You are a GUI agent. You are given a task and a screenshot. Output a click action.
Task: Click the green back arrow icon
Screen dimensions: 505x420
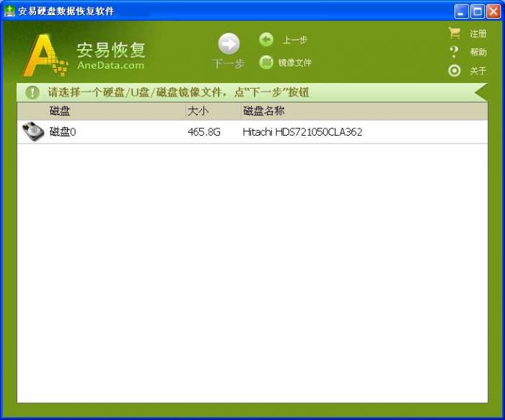(x=266, y=40)
